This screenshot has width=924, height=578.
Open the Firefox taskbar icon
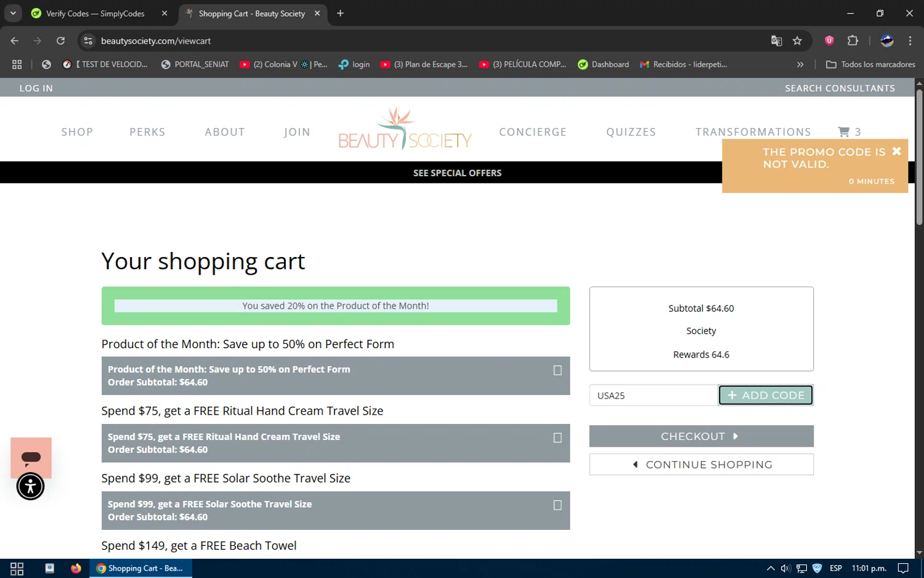[76, 568]
